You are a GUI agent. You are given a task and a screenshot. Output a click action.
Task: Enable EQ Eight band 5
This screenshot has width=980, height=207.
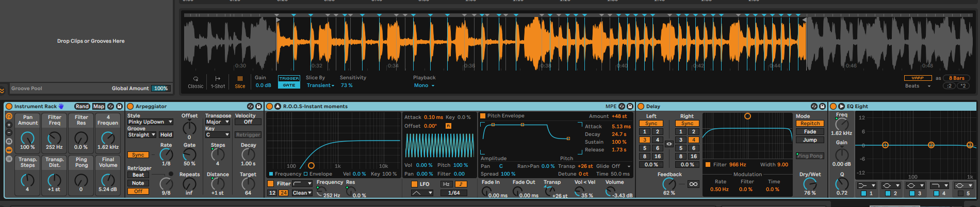coord(960,194)
